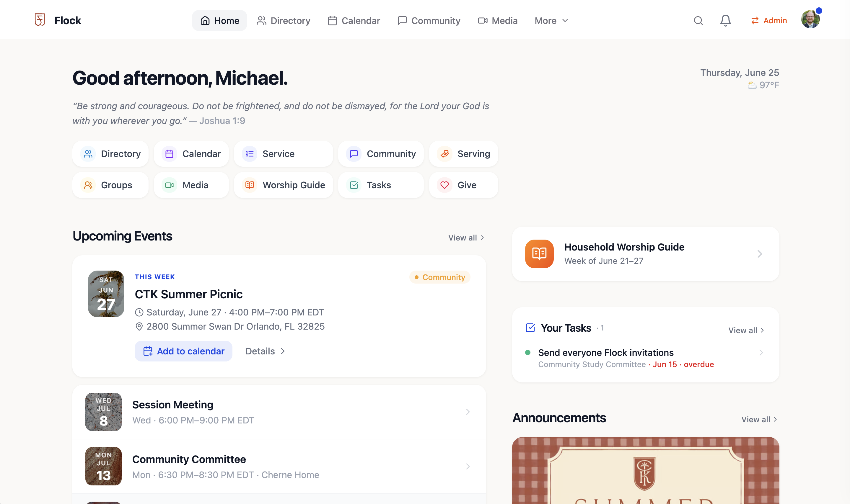The image size is (850, 504).
Task: Click the clock icon by Saturday, June 27
Action: (139, 312)
